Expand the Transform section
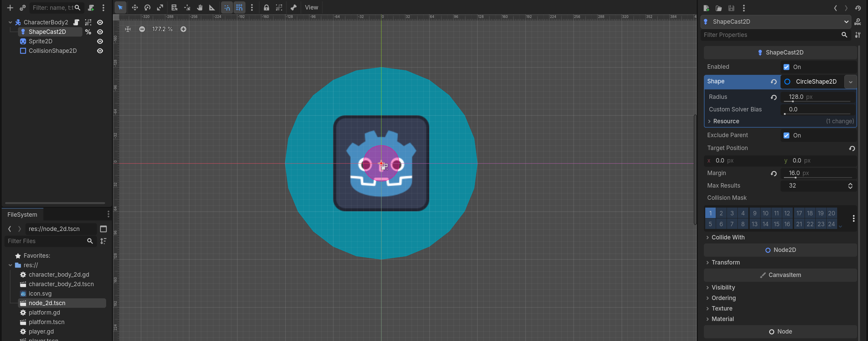 point(725,262)
